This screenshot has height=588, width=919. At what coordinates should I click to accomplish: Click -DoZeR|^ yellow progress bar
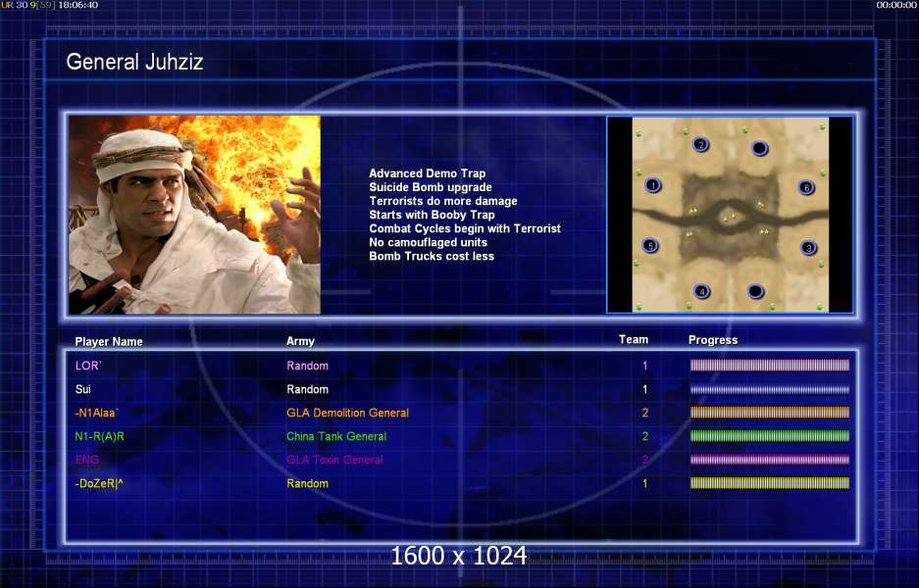point(770,483)
